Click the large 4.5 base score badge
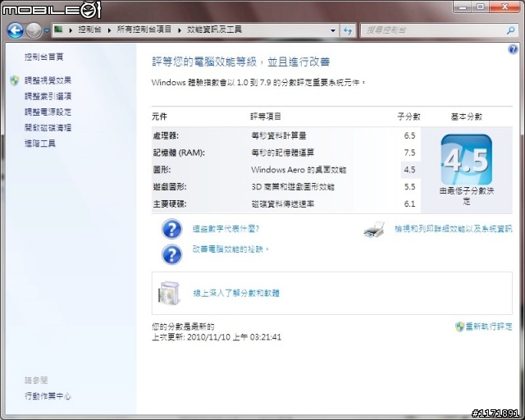This screenshot has width=525, height=420. click(x=467, y=159)
